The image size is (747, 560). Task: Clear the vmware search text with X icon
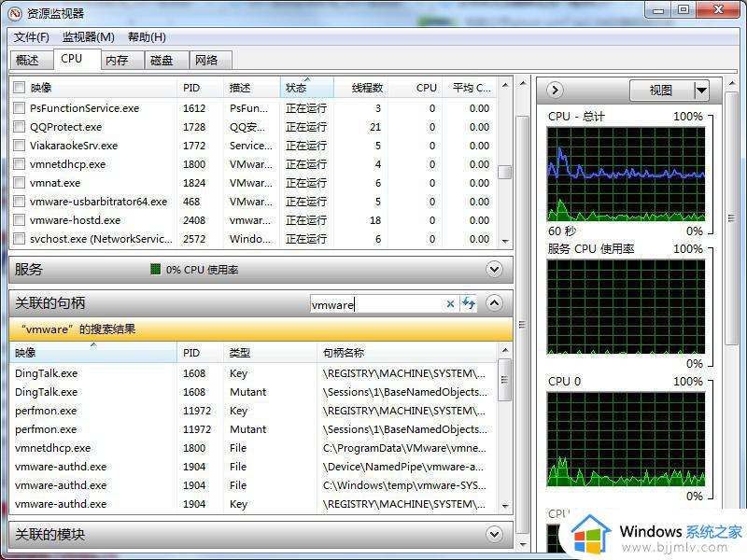(450, 304)
